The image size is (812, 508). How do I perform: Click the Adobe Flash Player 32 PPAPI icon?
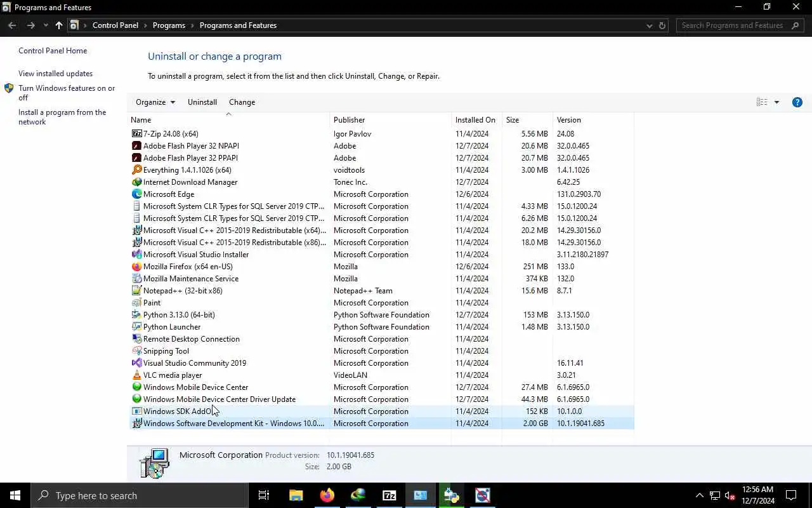[x=136, y=158]
